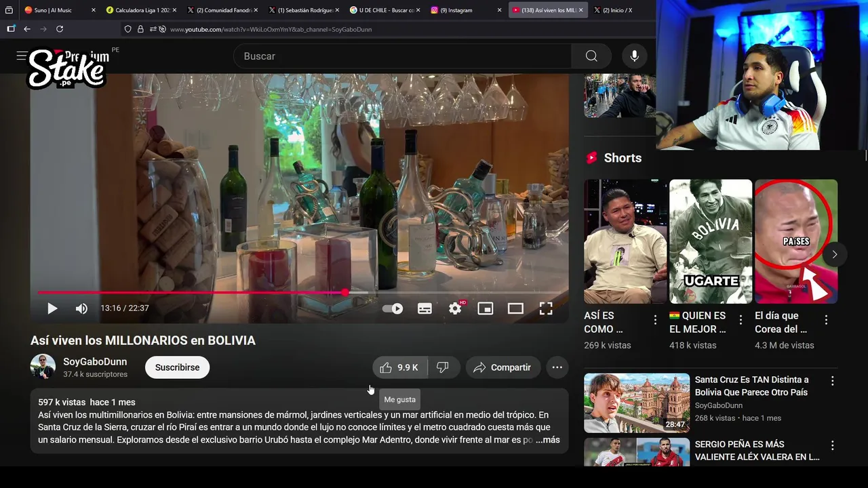
Task: Toggle the autoplay switch in player
Action: tap(393, 308)
